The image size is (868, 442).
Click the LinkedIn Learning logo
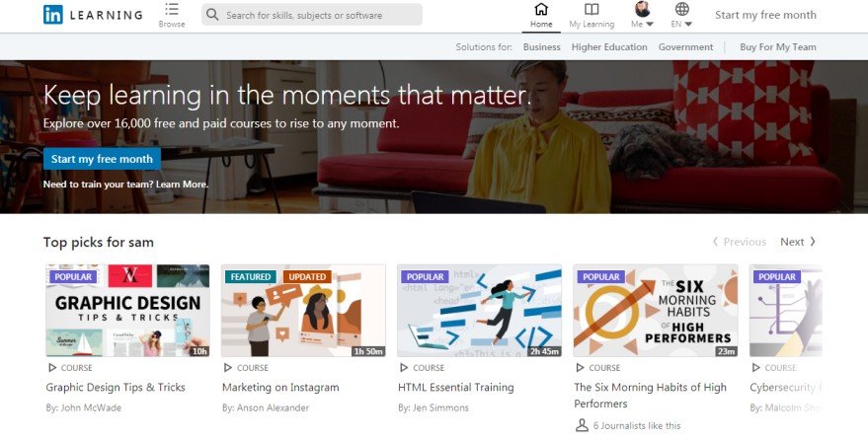(x=93, y=15)
